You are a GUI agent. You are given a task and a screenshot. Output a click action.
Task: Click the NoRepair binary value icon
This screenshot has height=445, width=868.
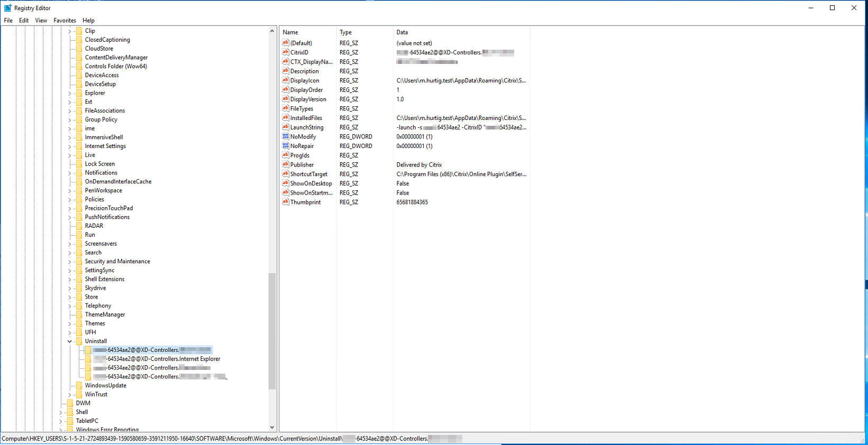[x=285, y=146]
